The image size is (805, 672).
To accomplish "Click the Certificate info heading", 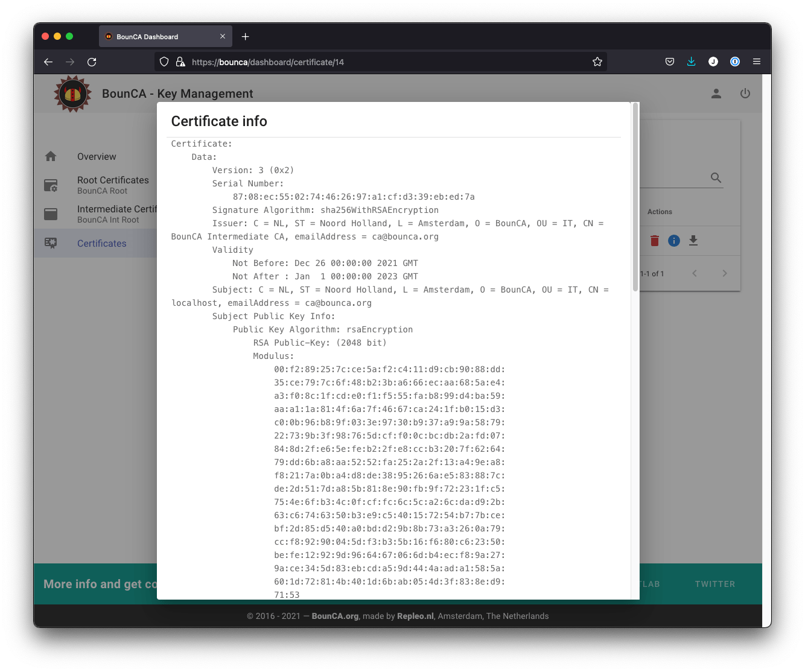I will click(219, 121).
